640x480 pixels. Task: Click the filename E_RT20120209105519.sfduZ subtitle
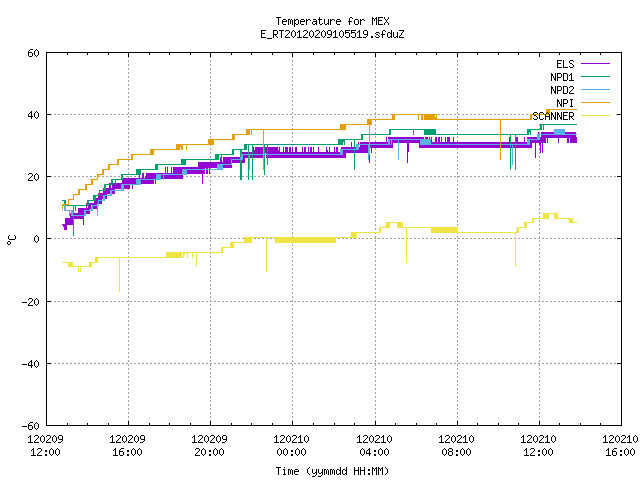click(332, 34)
